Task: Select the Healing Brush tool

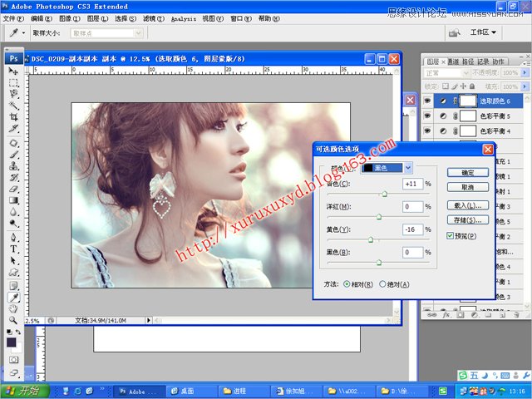Action: point(13,143)
